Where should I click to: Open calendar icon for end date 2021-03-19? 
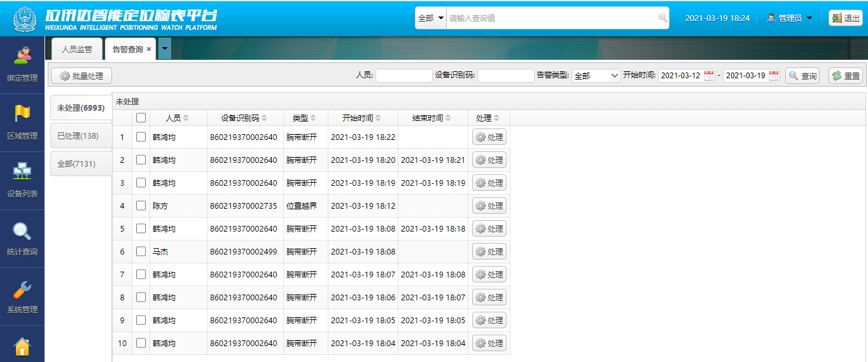[774, 76]
